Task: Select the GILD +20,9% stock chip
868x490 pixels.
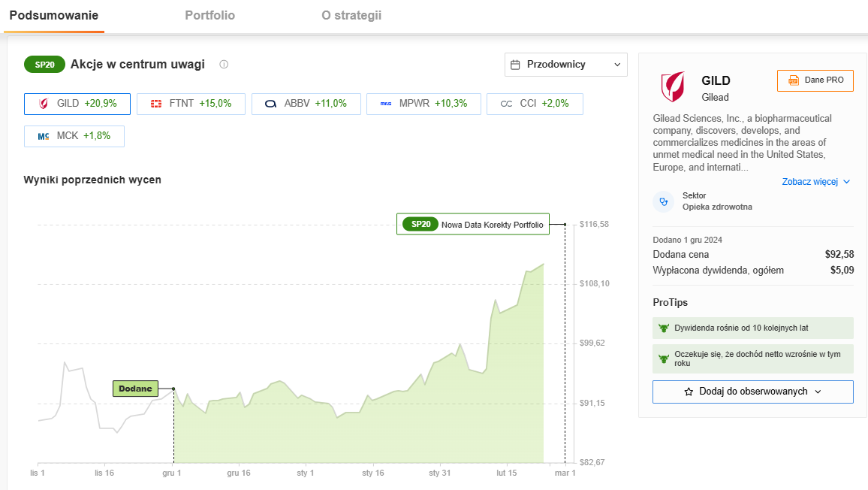Action: pos(77,104)
